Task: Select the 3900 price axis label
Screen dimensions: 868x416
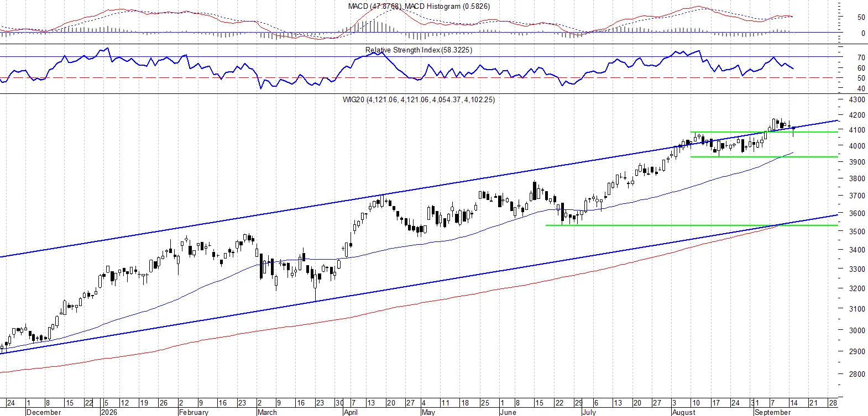Action: tap(857, 162)
